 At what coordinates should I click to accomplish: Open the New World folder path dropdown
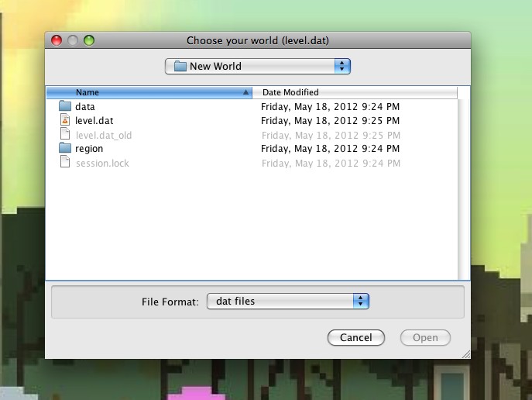257,67
